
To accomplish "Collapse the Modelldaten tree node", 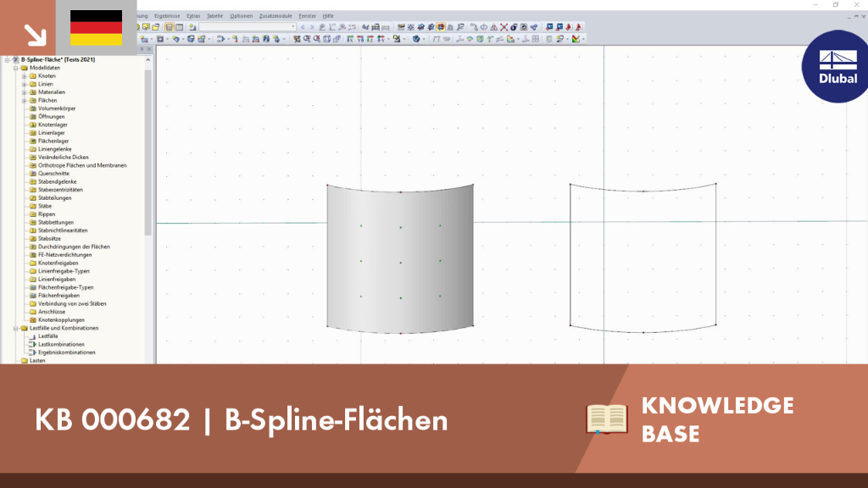I will pos(16,68).
